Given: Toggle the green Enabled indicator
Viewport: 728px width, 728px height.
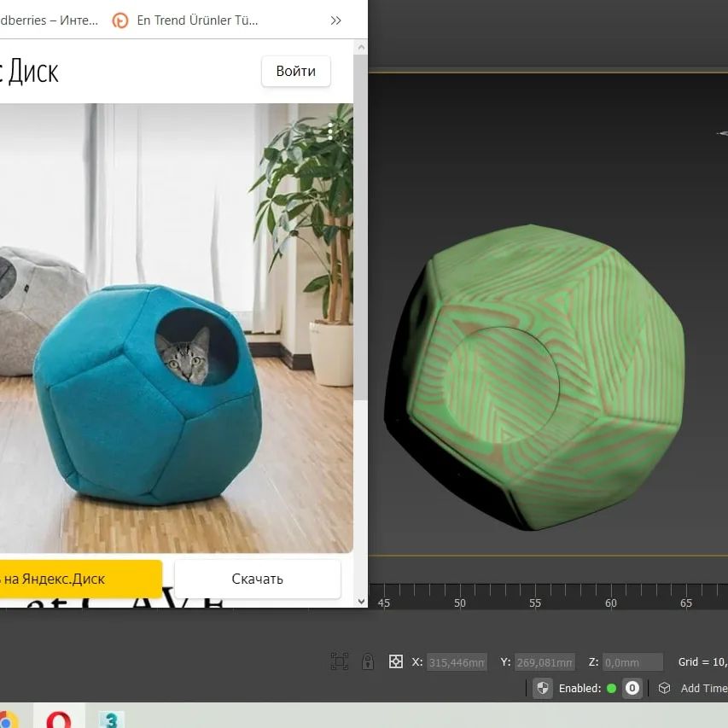Looking at the screenshot, I should pyautogui.click(x=611, y=688).
